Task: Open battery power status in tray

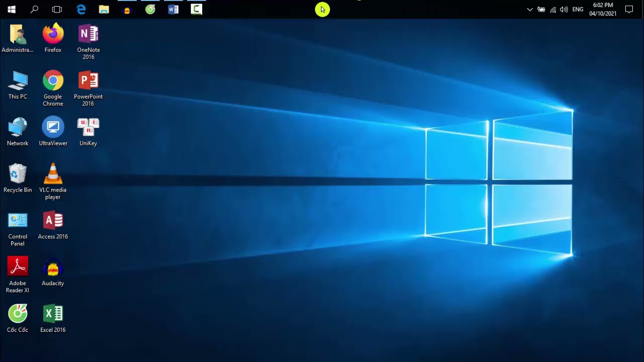Action: click(541, 10)
